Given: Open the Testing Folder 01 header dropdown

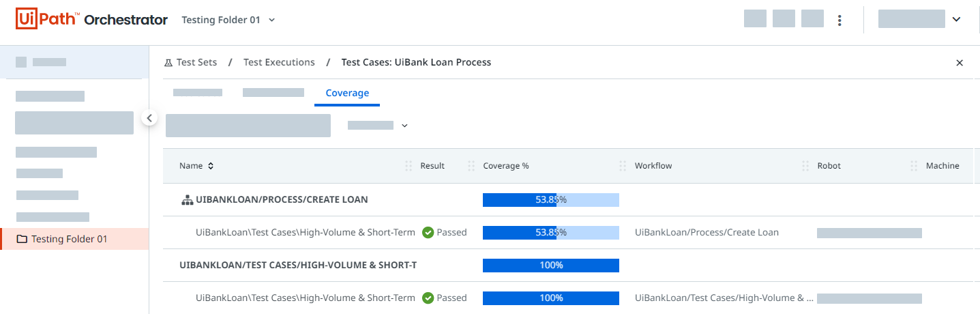Looking at the screenshot, I should pos(271,20).
